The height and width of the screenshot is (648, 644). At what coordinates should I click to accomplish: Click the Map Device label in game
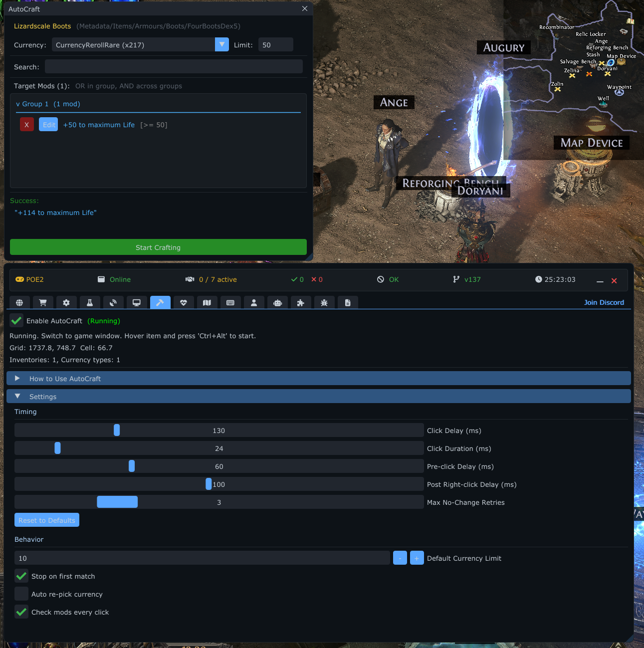pyautogui.click(x=592, y=143)
